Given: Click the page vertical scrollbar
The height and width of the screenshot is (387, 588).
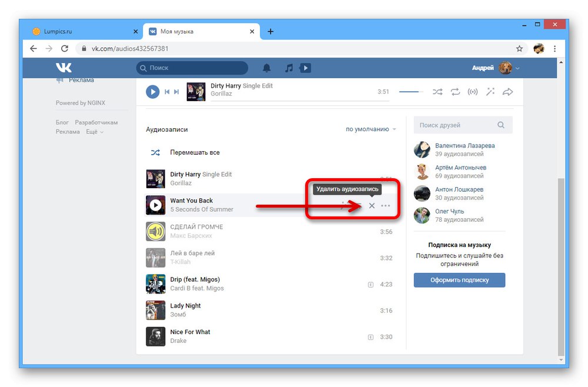Looking at the screenshot, I should pyautogui.click(x=560, y=266).
